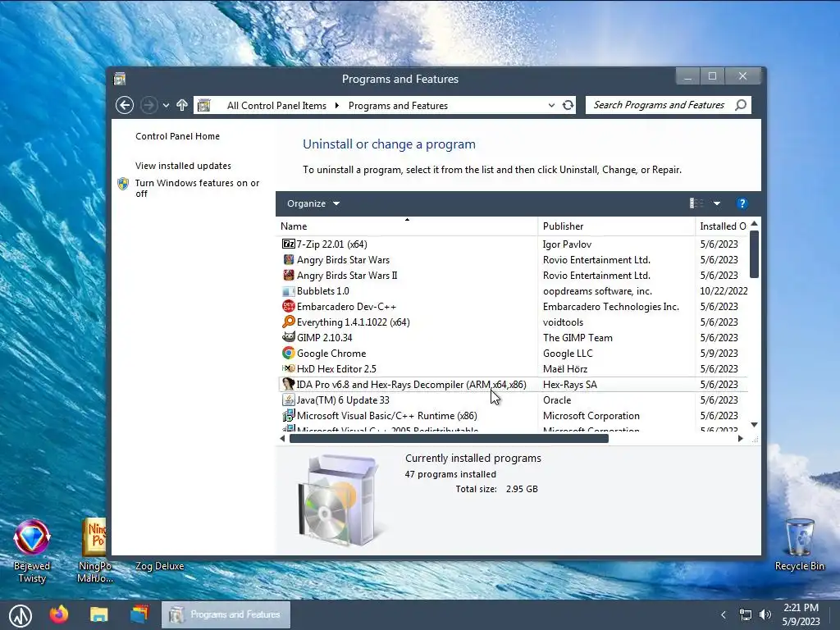Viewport: 840px width, 630px height.
Task: Click the vertical scrollbar thumb
Action: 755,254
